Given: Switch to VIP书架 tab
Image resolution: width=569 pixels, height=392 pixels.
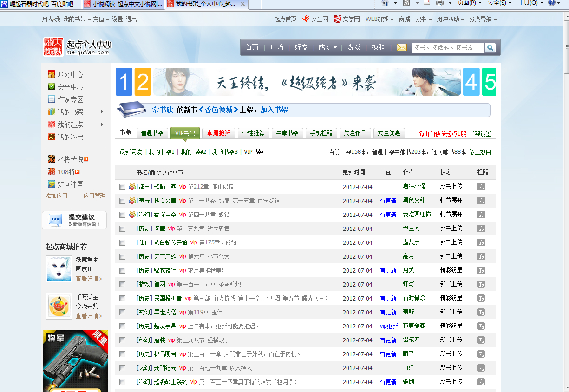Looking at the screenshot, I should 185,133.
